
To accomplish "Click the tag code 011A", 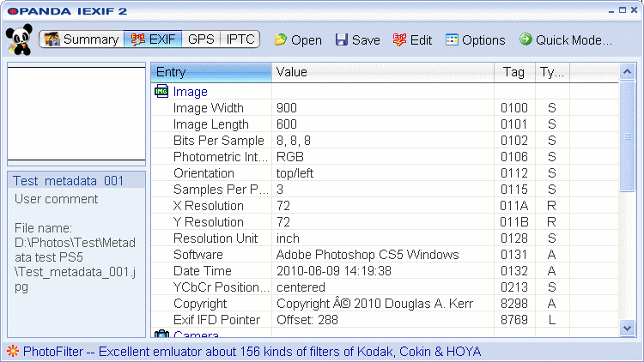I will click(514, 206).
